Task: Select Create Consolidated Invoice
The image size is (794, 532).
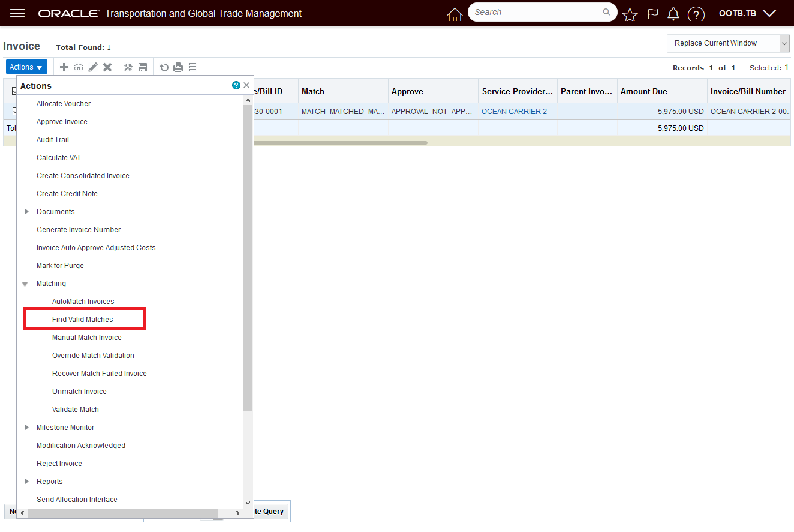Action: point(83,176)
